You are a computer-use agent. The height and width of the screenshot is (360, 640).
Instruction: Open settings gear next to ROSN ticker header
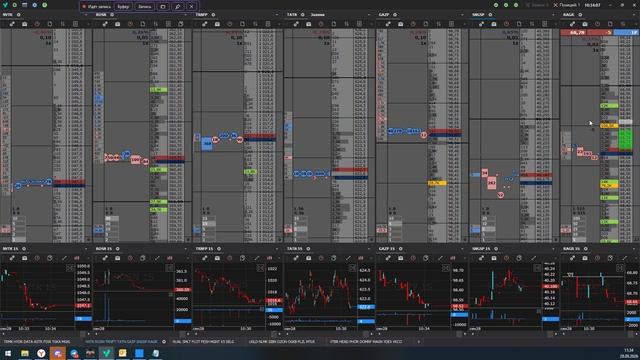point(112,15)
